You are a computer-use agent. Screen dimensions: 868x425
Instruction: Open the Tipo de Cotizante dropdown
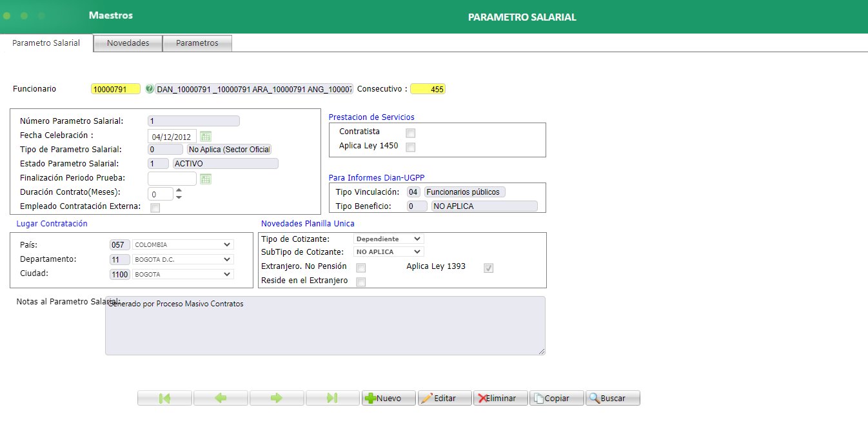389,239
